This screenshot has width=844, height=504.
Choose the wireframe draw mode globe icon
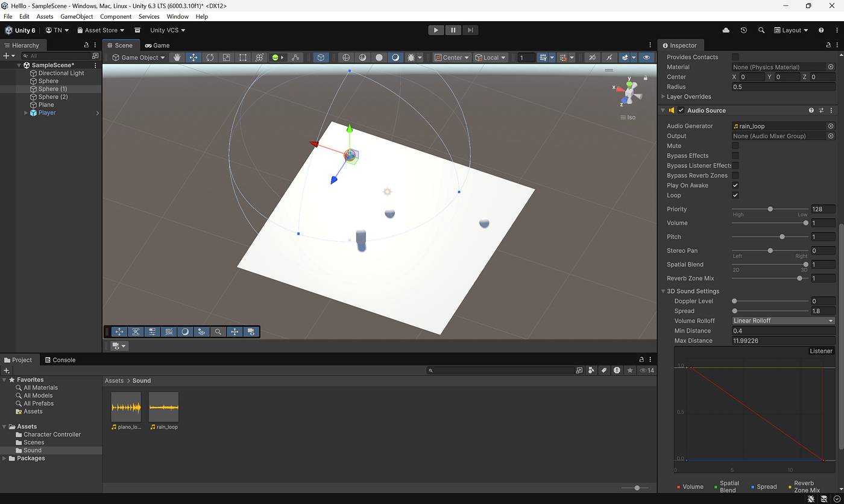(346, 57)
